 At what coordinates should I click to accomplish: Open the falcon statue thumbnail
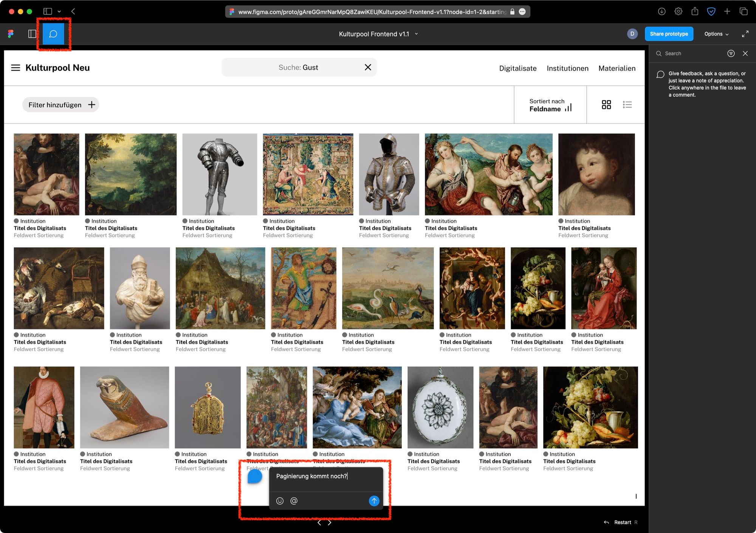[x=124, y=407]
